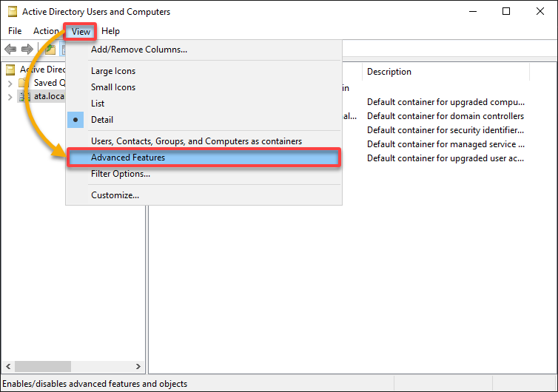
Task: Click the right scroll arrow in tree pane
Action: [138, 366]
